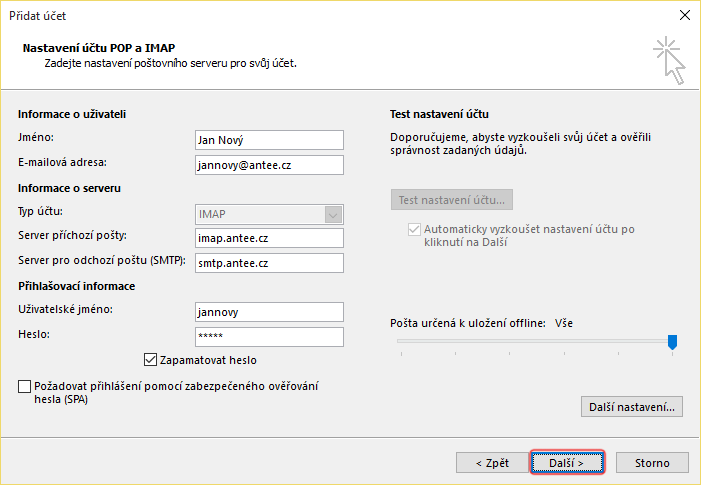Image resolution: width=701 pixels, height=485 pixels.
Task: Close the Přidat účet dialog
Action: [684, 15]
